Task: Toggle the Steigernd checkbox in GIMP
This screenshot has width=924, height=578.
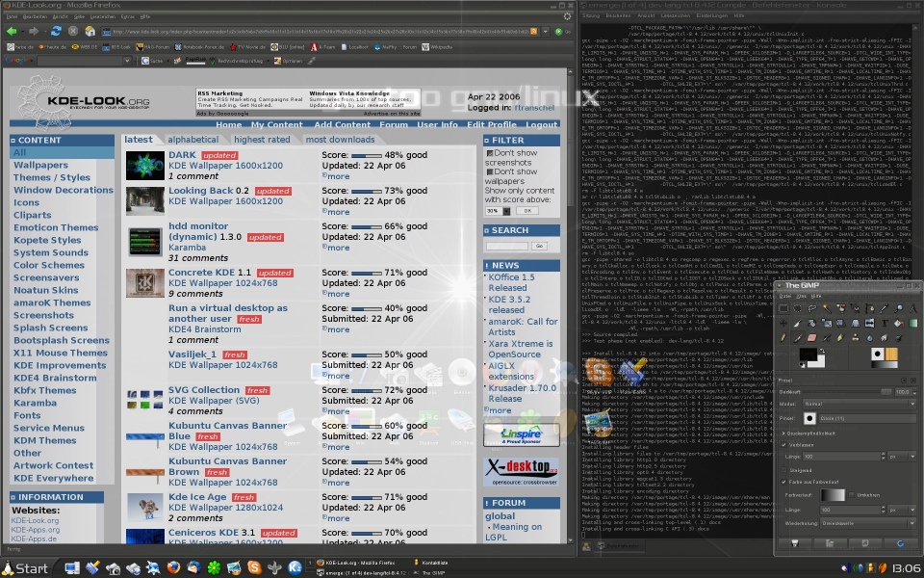Action: 783,469
